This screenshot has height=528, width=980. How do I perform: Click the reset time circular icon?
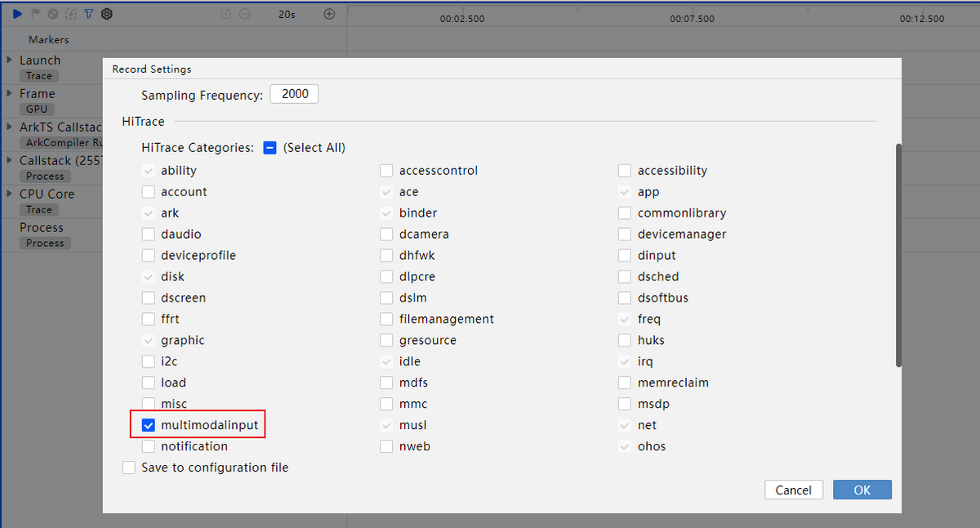point(226,14)
